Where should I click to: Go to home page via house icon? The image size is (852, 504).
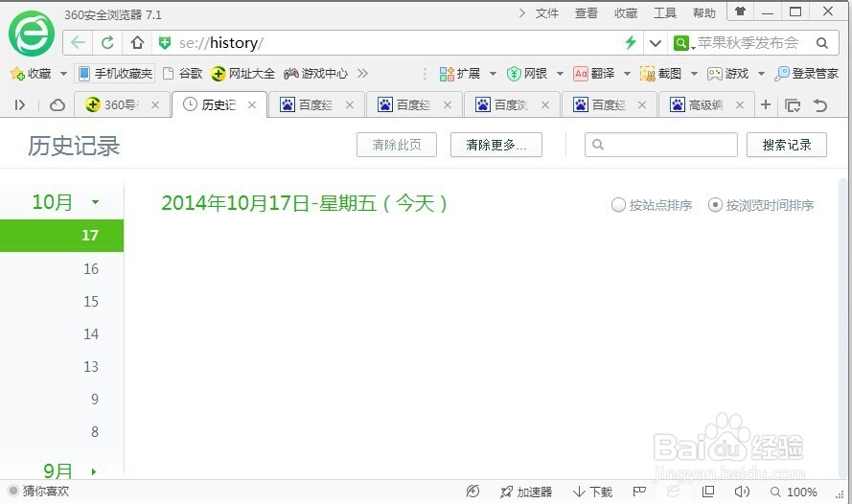(137, 43)
